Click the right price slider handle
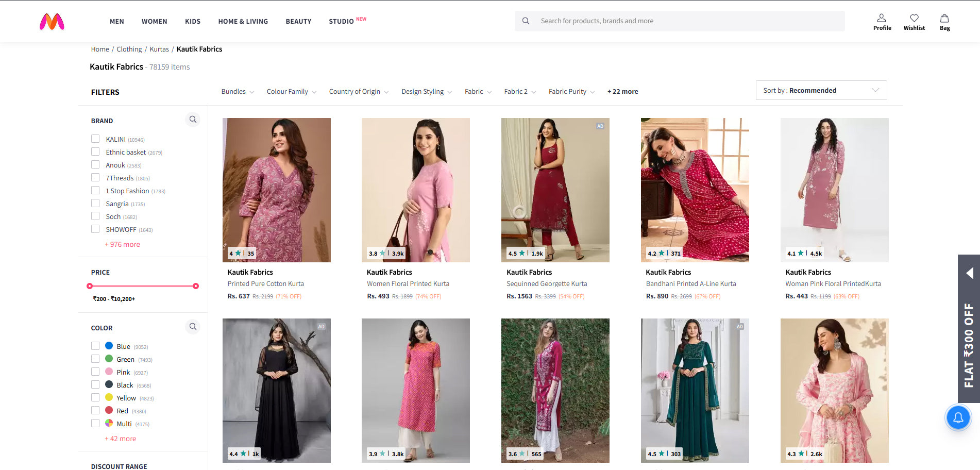Screen dimensions: 980x470 pyautogui.click(x=196, y=286)
